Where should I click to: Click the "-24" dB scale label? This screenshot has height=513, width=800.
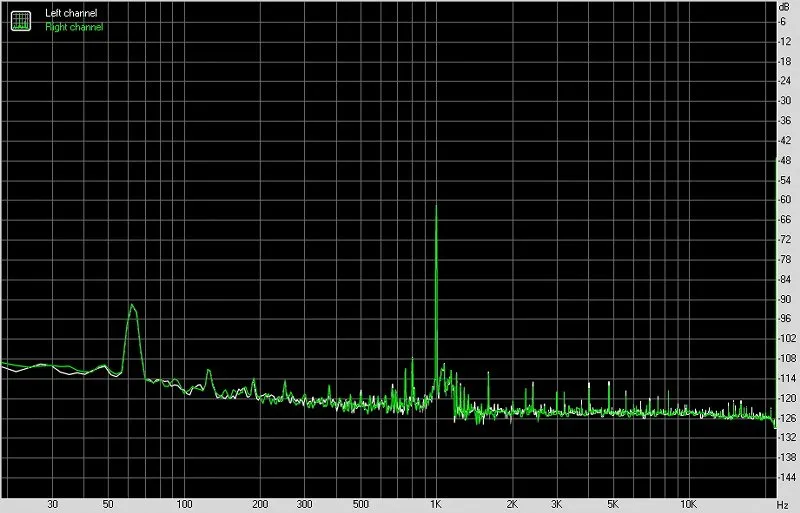(x=785, y=81)
